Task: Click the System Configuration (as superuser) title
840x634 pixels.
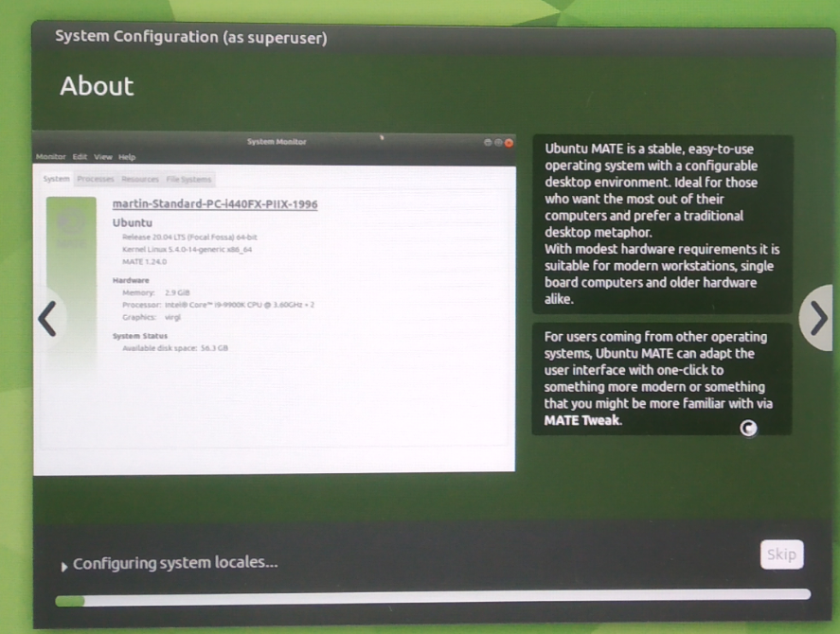Action: 190,37
